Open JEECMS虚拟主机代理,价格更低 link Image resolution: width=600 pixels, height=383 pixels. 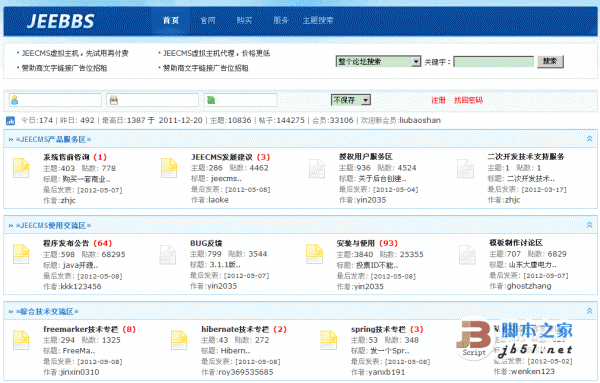click(217, 53)
